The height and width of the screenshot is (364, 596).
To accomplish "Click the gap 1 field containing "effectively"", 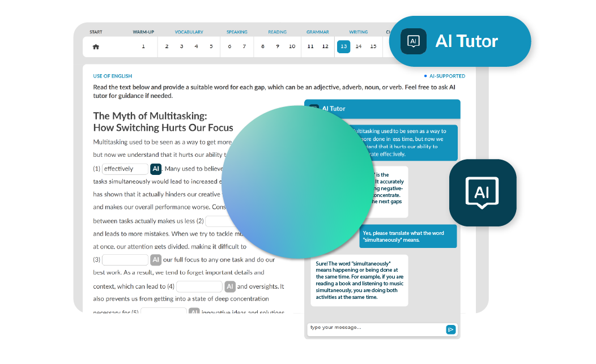I will point(125,169).
